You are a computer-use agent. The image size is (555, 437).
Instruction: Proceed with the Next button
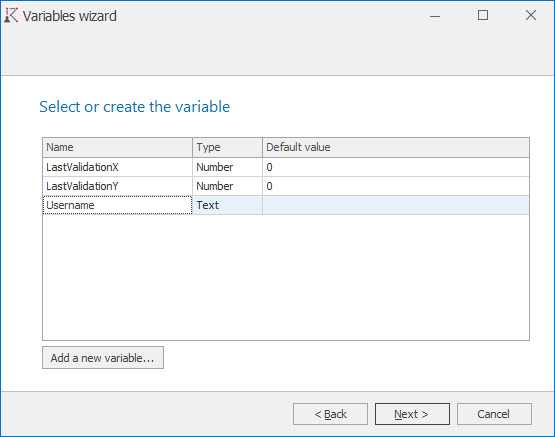[x=412, y=414]
